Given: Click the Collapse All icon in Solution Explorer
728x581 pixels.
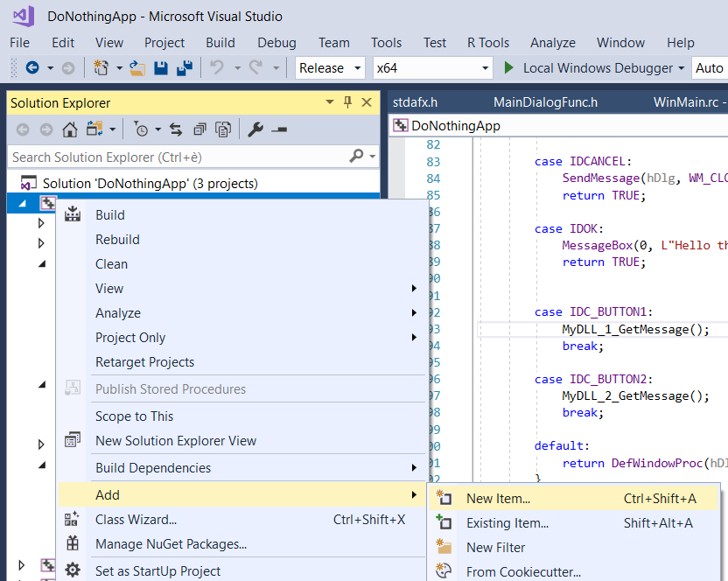Looking at the screenshot, I should click(199, 129).
